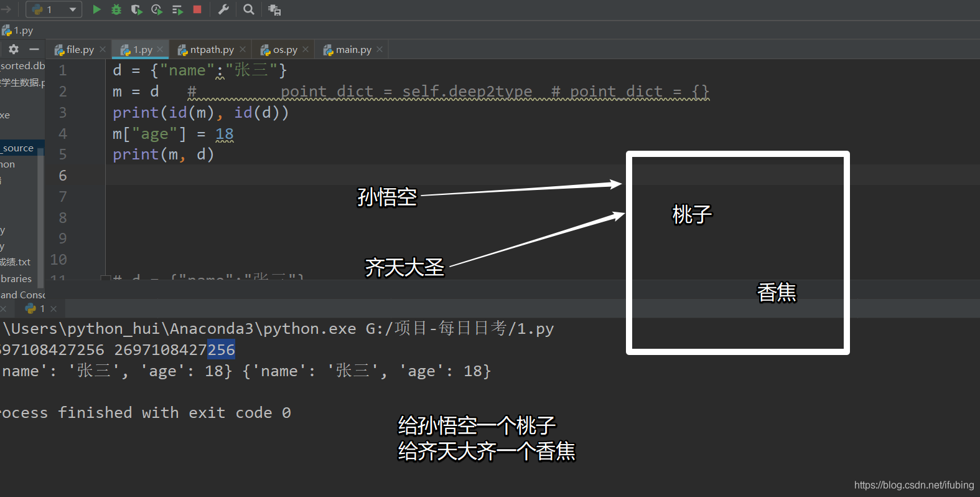The height and width of the screenshot is (497, 980).
Task: Open Search Everywhere magnifier
Action: point(249,9)
